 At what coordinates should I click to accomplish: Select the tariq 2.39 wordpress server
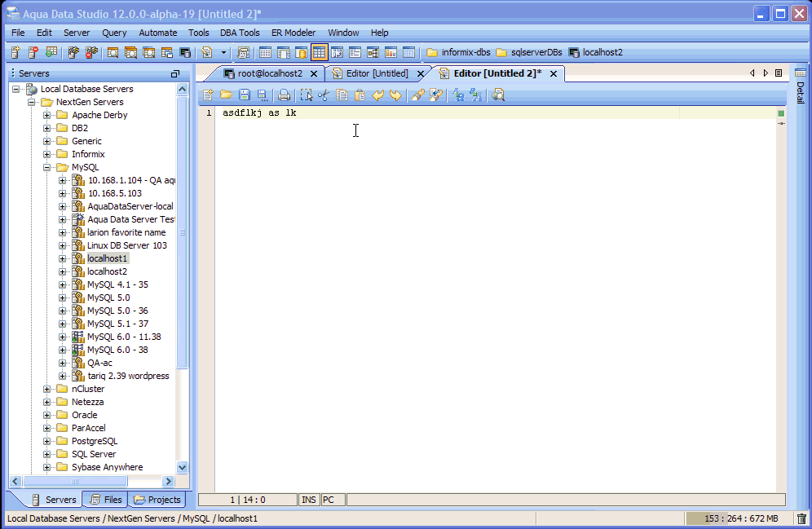129,376
